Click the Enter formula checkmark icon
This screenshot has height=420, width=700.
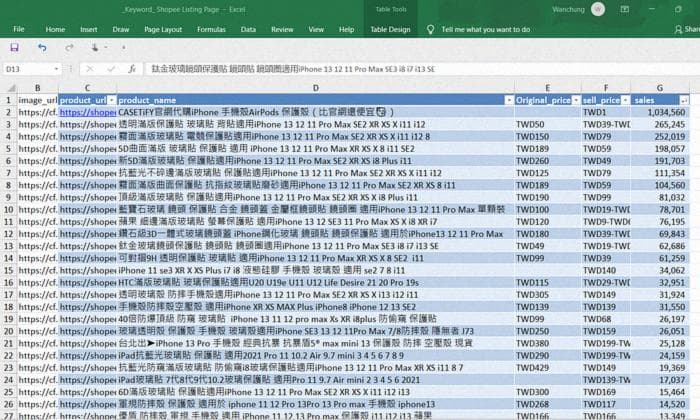coord(111,69)
